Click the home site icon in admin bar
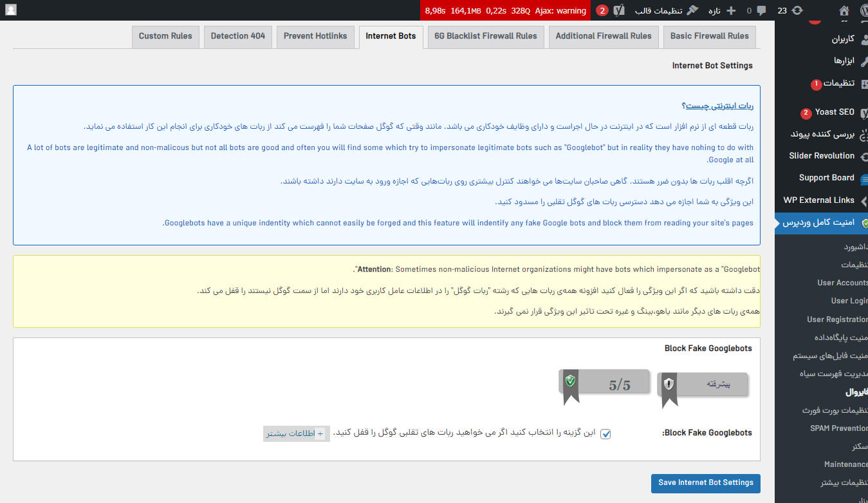 coord(844,10)
